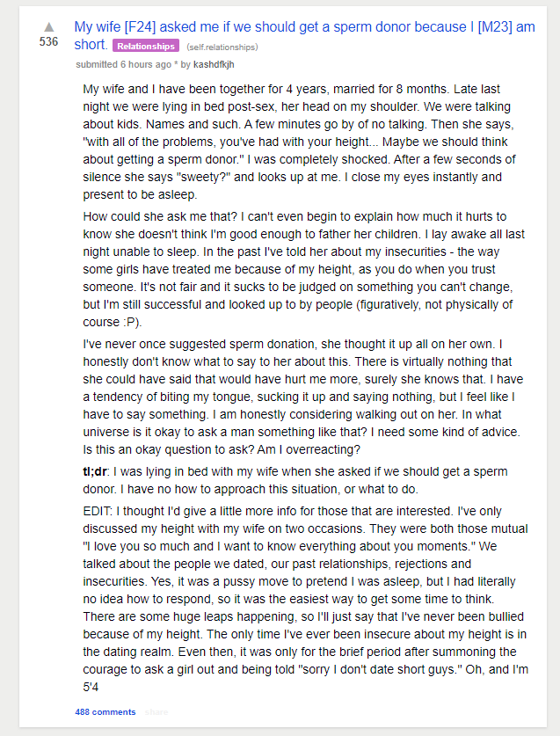Viewport: 560px width, 736px height.
Task: Click the 536 score count
Action: click(x=49, y=42)
